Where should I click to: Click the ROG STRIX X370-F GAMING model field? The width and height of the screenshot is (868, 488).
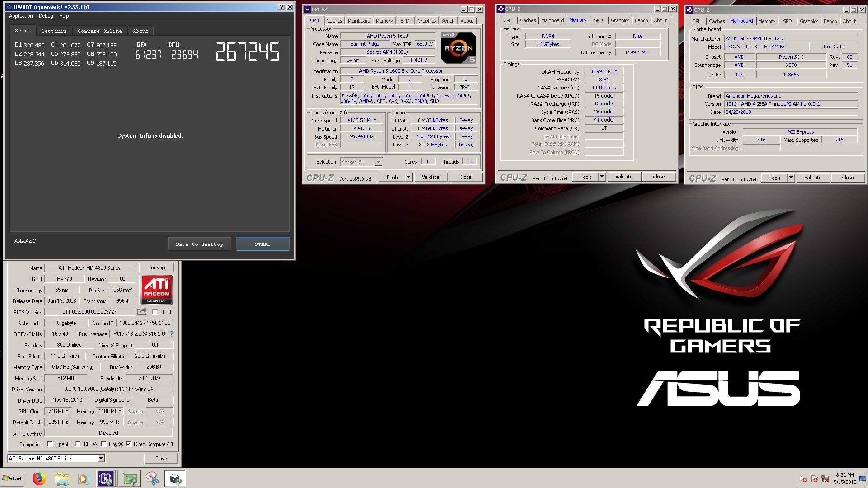pyautogui.click(x=766, y=47)
